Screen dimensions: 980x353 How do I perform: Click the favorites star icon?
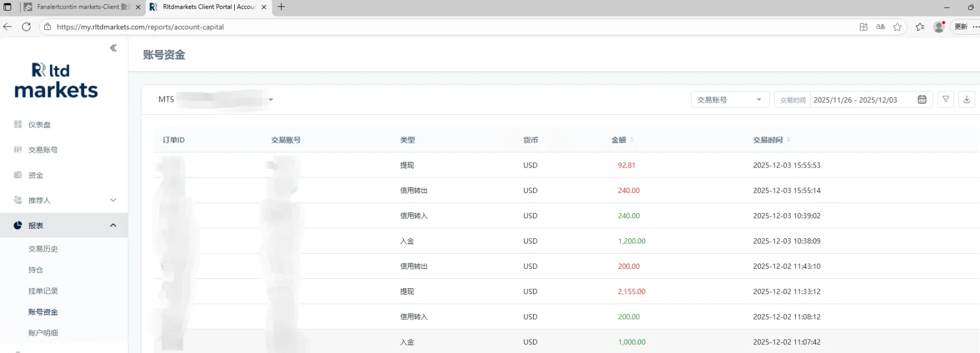898,26
